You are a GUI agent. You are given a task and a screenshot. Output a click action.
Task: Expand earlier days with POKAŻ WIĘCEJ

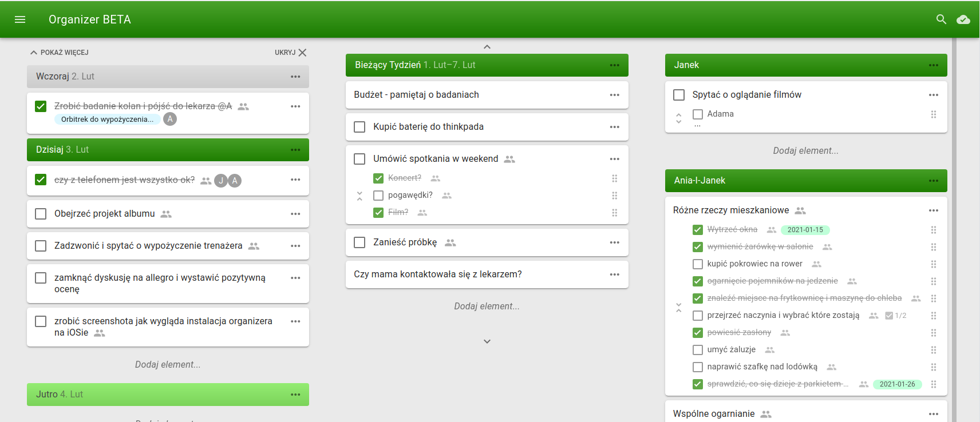tap(60, 53)
